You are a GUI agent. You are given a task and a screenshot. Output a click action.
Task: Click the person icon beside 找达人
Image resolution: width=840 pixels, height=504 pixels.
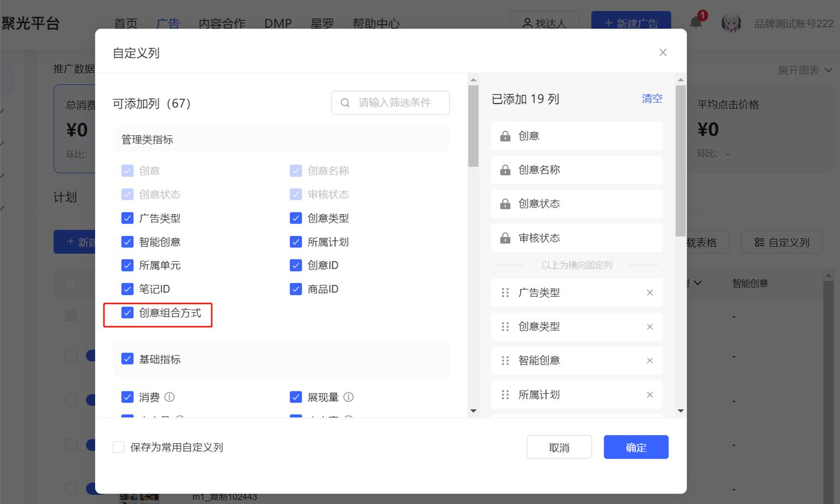pyautogui.click(x=527, y=23)
